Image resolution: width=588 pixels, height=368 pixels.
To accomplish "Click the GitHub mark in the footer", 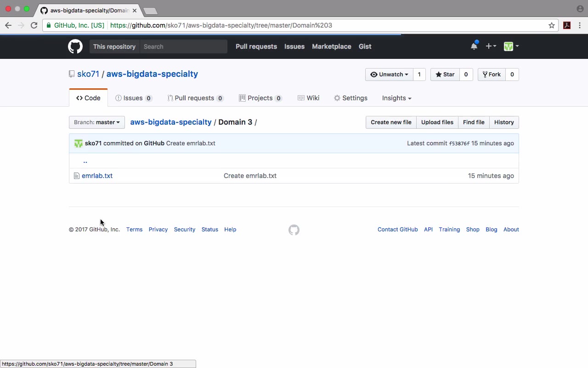I will [294, 230].
